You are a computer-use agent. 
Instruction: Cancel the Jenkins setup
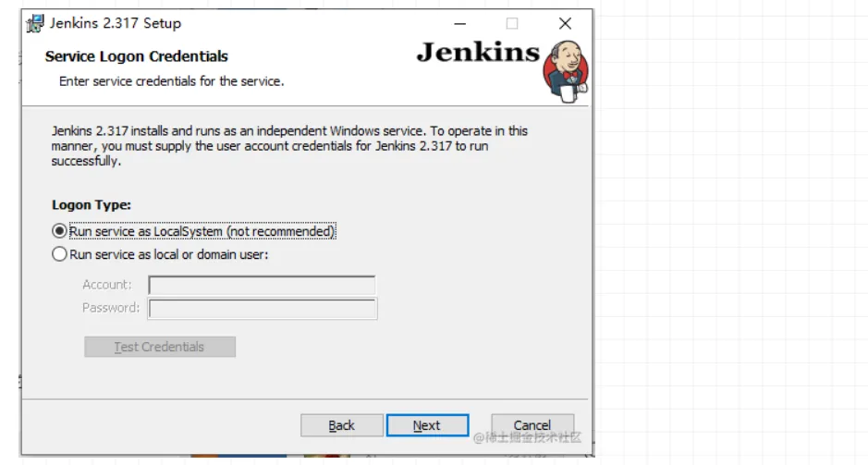(532, 425)
